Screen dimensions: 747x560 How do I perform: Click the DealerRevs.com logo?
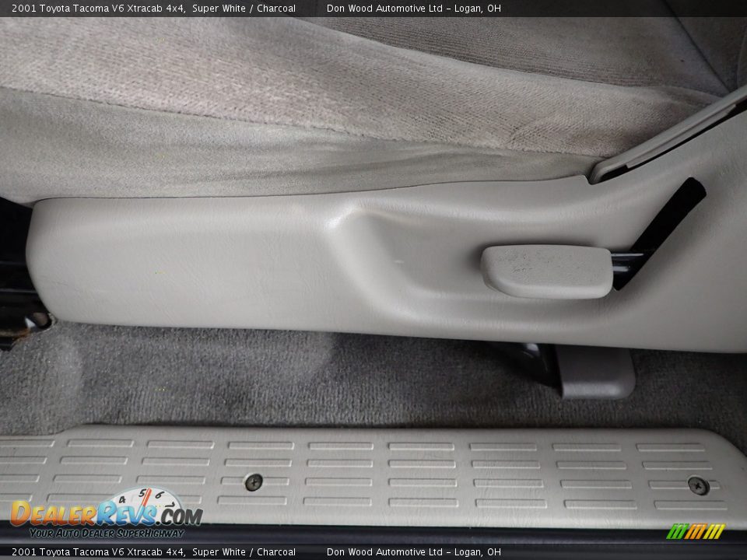[x=105, y=513]
